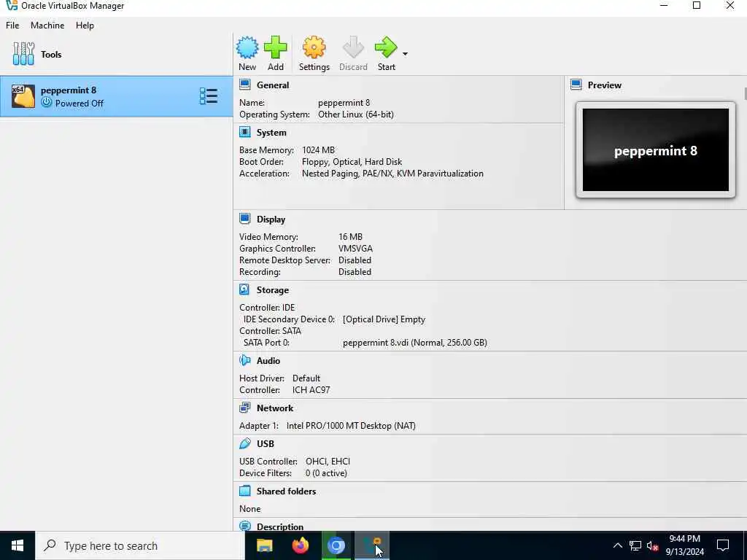Image resolution: width=747 pixels, height=560 pixels.
Task: Click the Discard toolbar icon
Action: coord(353,47)
